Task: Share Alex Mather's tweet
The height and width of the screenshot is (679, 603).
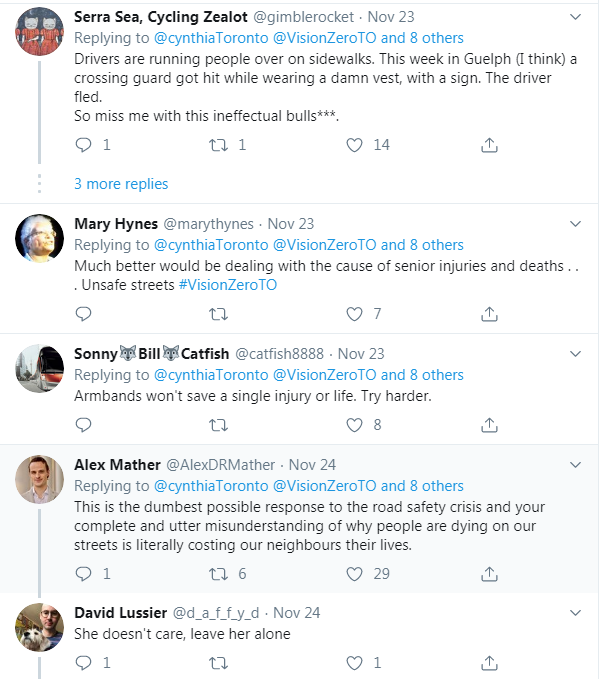Action: (489, 574)
